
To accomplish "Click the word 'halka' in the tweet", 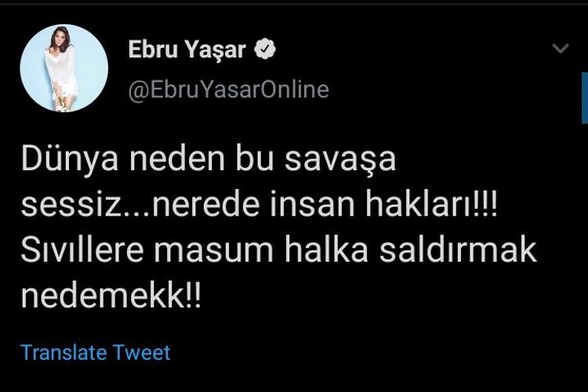I will point(326,250).
